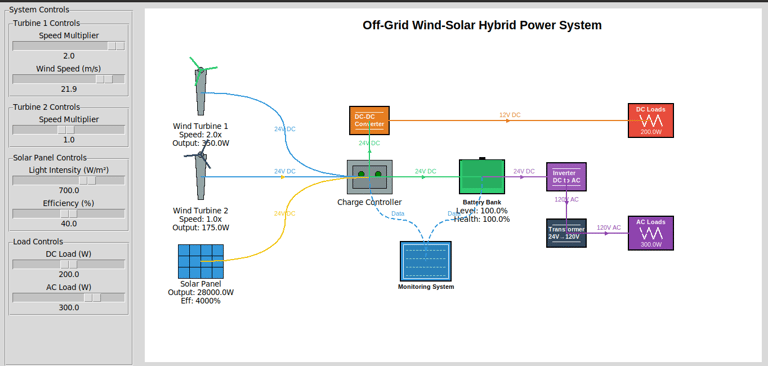Select the orange DC-DC Converter block
Viewport: 768px width, 366px height.
(x=369, y=120)
